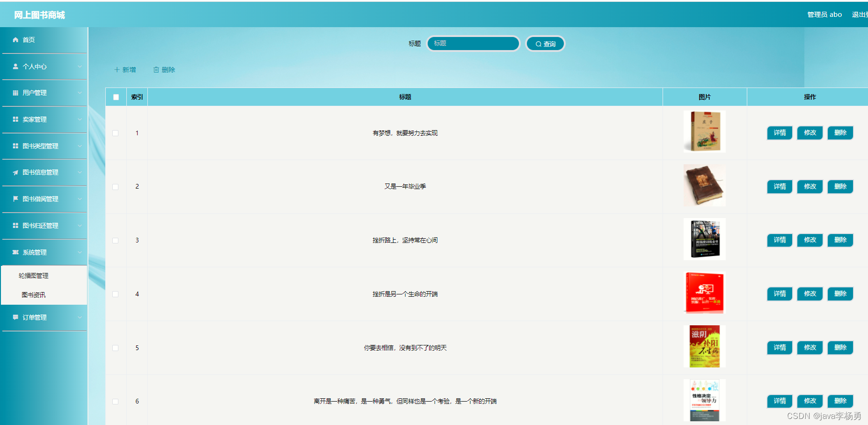Click the ticket icon next to 系统管理
The height and width of the screenshot is (425, 868).
[15, 252]
